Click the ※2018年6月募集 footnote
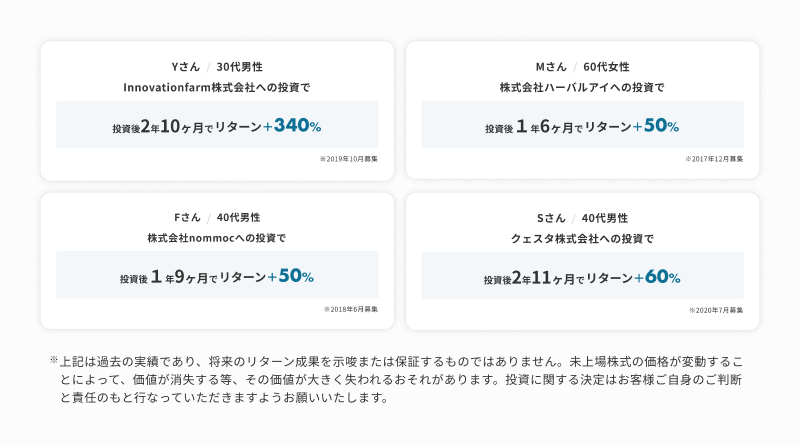Screen dimensions: 800x446 point(350,309)
